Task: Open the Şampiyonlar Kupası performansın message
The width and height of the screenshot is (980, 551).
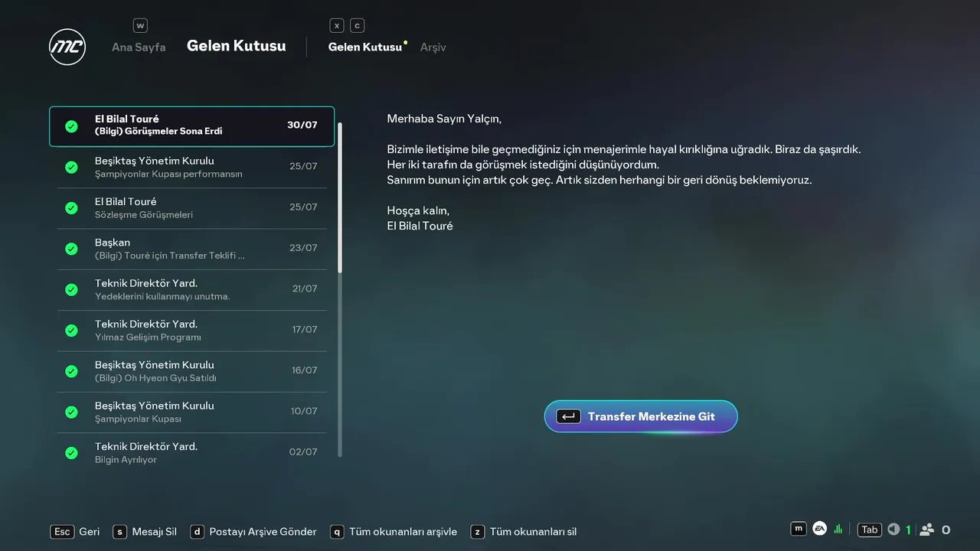Action: (x=192, y=167)
